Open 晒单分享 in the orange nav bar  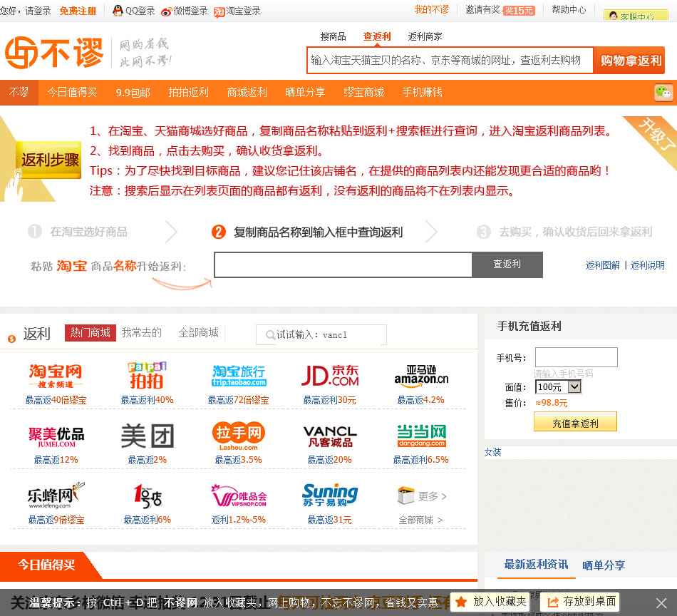click(305, 93)
